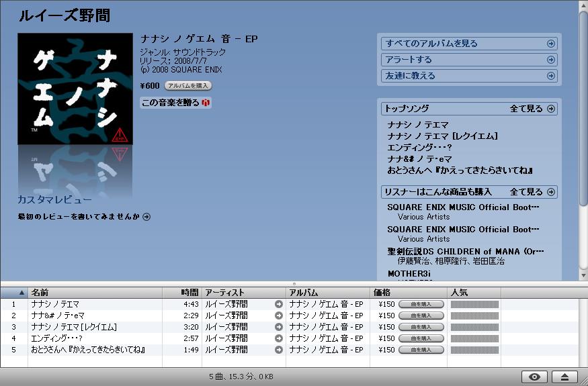Open MOTHER3i recommendation
588x386 pixels.
click(409, 274)
